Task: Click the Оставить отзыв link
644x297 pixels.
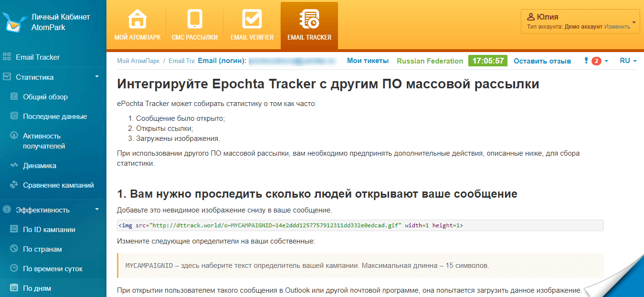Action: (542, 61)
